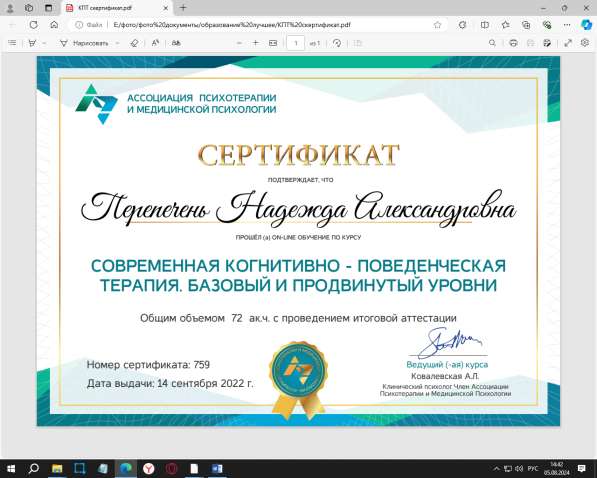Viewport: 597px width, 478px height.
Task: Switch to Word in the taskbar
Action: pyautogui.click(x=217, y=468)
